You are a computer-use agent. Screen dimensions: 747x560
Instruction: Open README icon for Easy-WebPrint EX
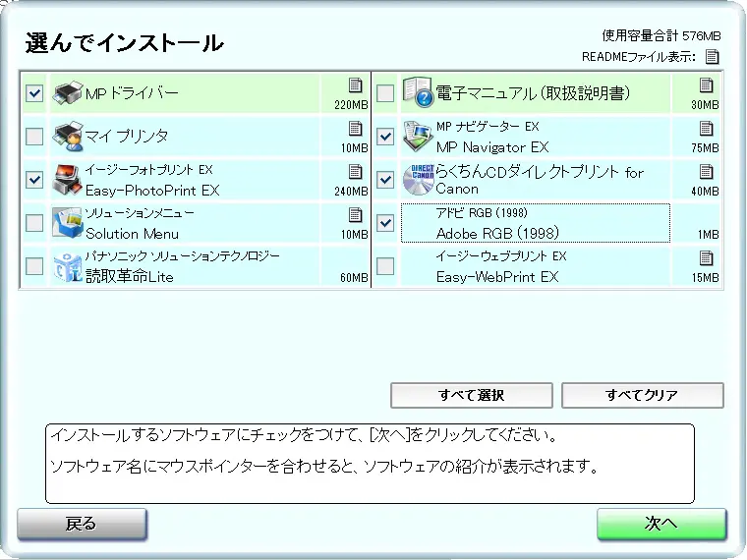click(706, 258)
